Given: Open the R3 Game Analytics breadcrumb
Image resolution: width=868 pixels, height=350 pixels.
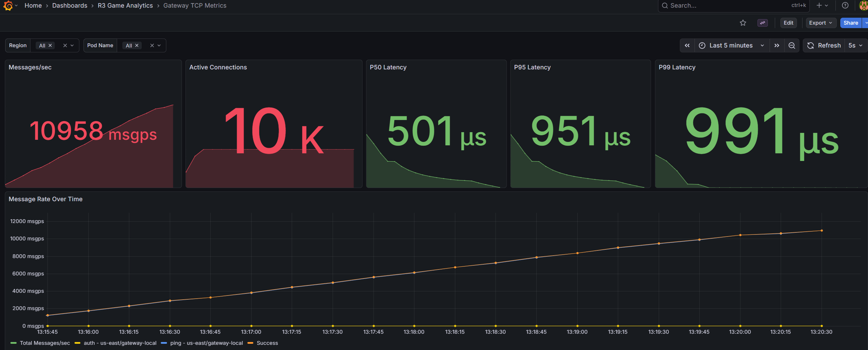Looking at the screenshot, I should pos(125,6).
